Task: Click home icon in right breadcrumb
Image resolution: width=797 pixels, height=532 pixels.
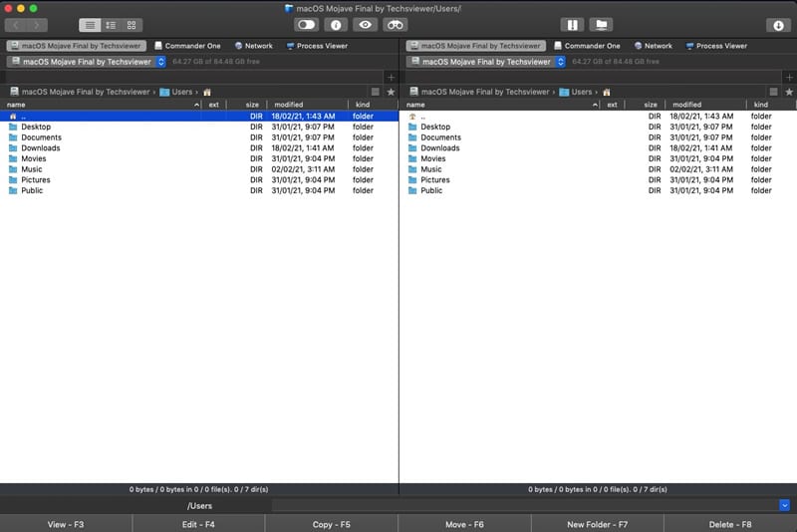Action: pos(607,92)
